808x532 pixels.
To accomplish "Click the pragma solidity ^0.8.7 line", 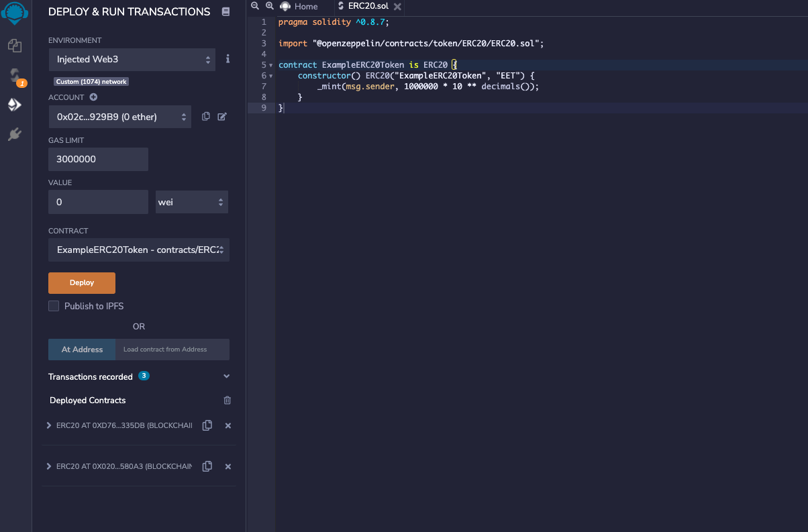I will point(334,22).
